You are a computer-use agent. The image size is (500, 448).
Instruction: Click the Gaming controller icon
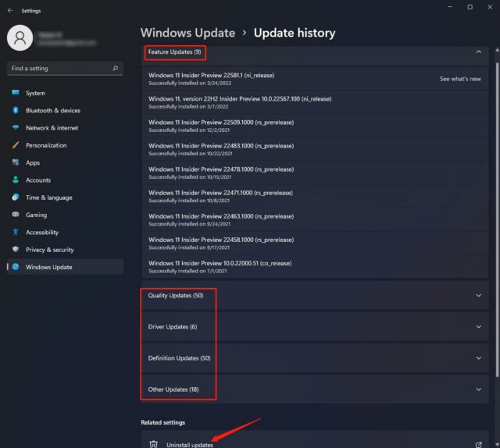pyautogui.click(x=16, y=215)
